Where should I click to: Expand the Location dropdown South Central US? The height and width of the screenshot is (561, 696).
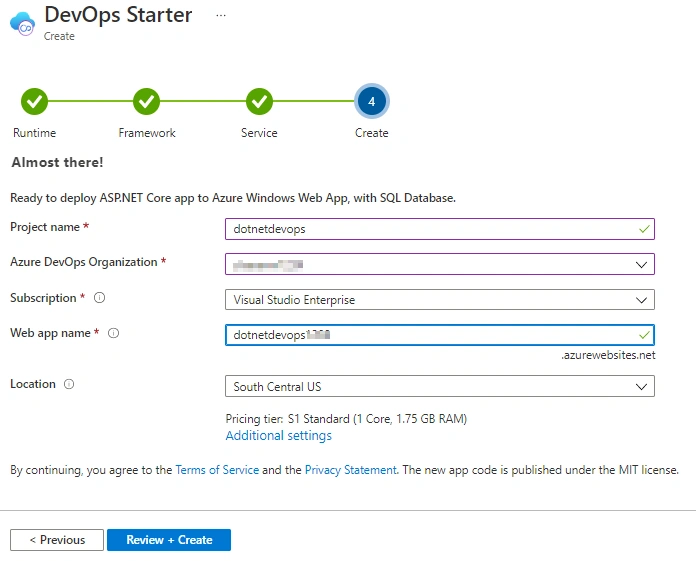(x=439, y=386)
